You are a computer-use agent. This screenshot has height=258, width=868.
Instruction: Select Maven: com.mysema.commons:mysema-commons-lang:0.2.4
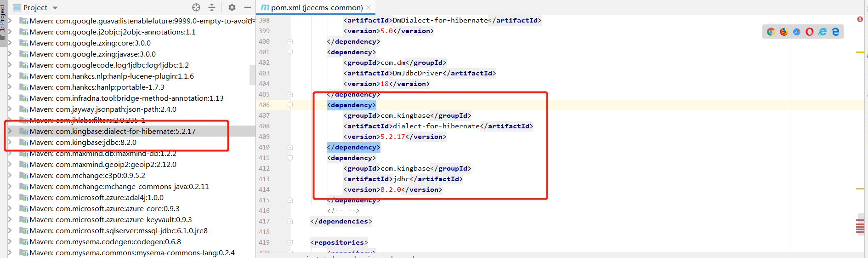tap(132, 253)
